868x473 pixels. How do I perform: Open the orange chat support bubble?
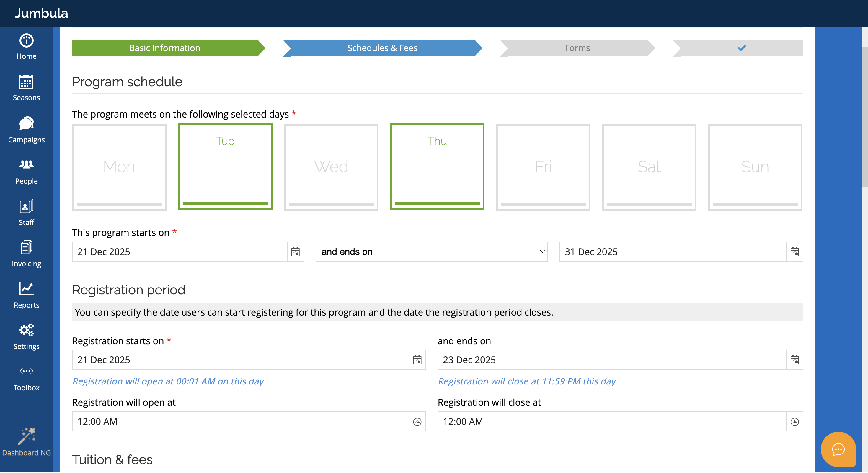coord(838,449)
